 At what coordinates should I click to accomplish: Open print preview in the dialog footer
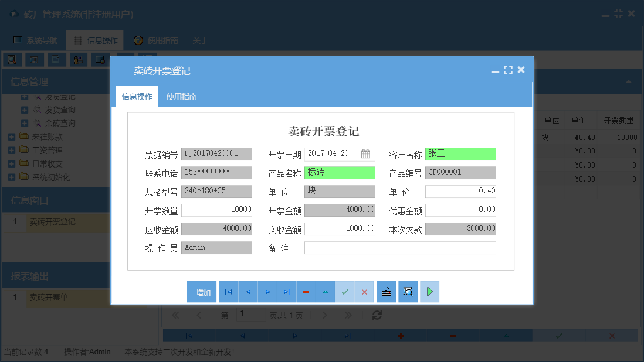[408, 291]
